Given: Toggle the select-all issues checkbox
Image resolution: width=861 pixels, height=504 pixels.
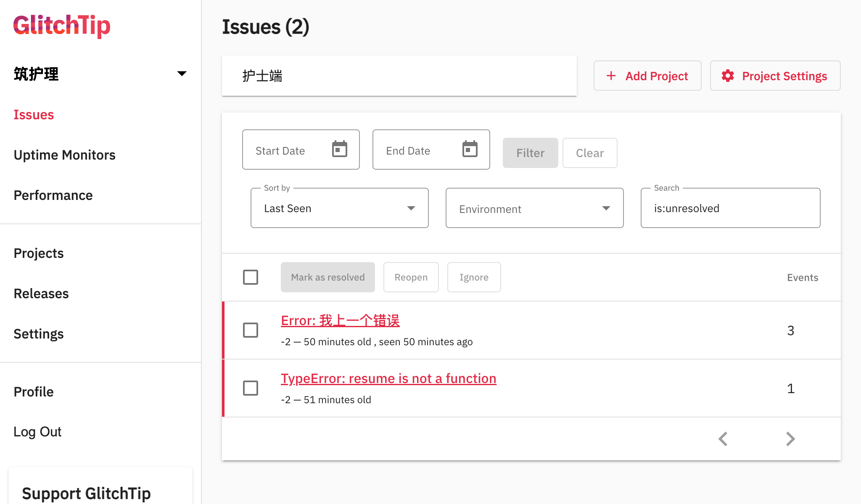Looking at the screenshot, I should click(x=251, y=277).
